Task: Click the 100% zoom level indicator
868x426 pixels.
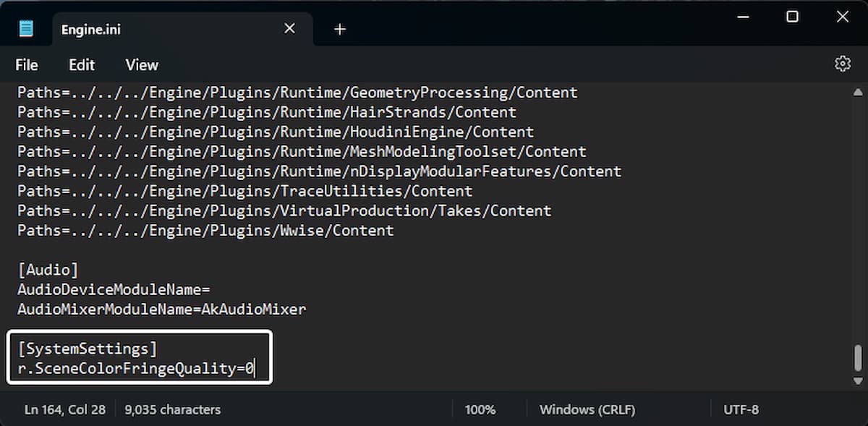Action: pos(480,409)
